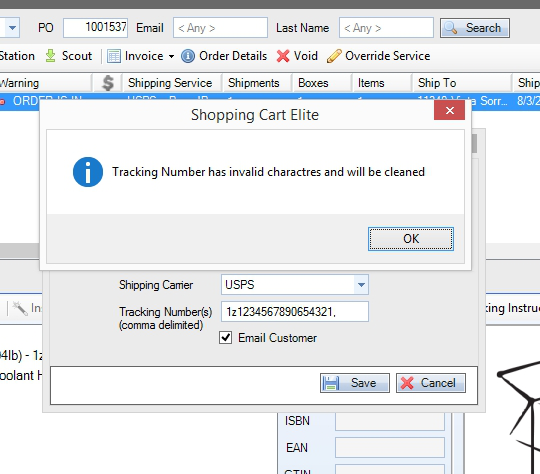Click the red X Void icon
Image resolution: width=540 pixels, height=474 pixels.
pyautogui.click(x=283, y=56)
